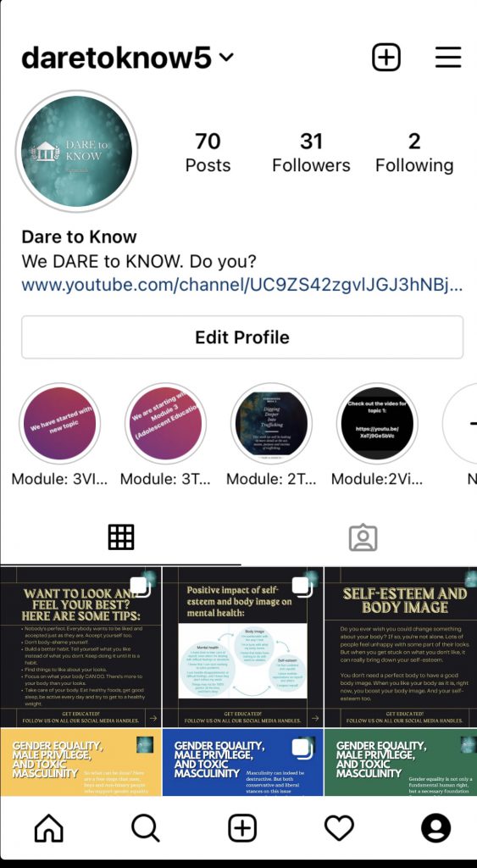The width and height of the screenshot is (477, 868).
Task: Click the Edit Profile button
Action: pos(242,337)
